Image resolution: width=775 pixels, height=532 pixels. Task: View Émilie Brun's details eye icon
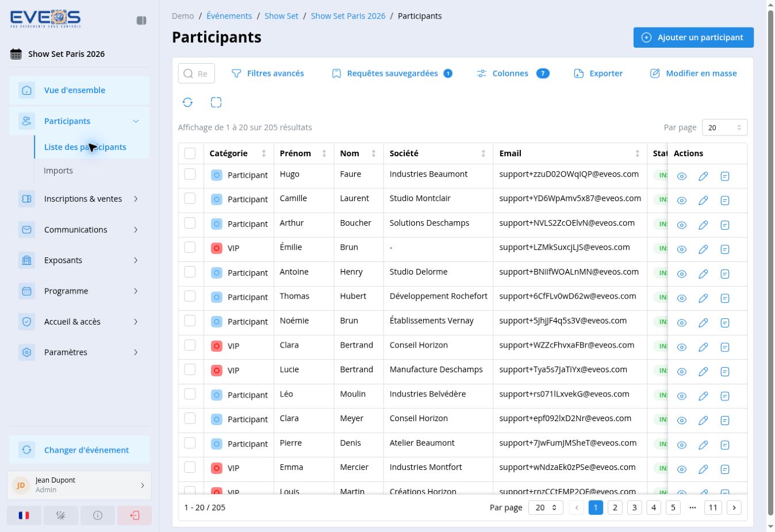pyautogui.click(x=681, y=249)
